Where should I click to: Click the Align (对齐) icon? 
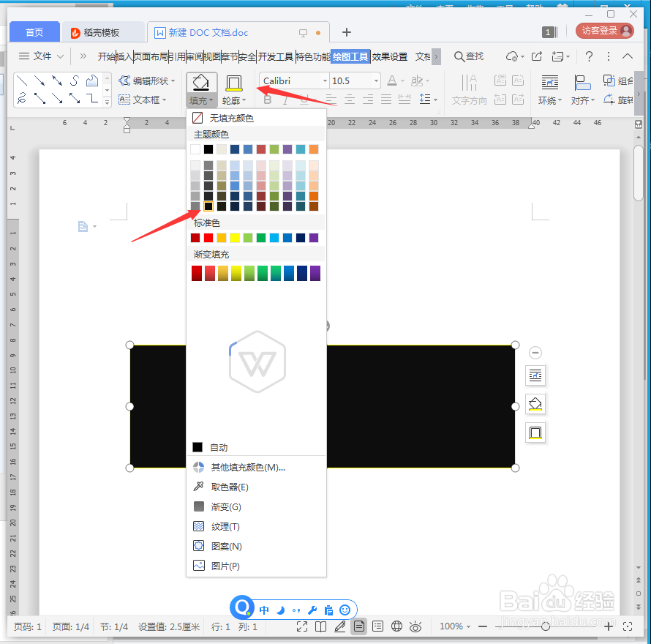click(582, 83)
